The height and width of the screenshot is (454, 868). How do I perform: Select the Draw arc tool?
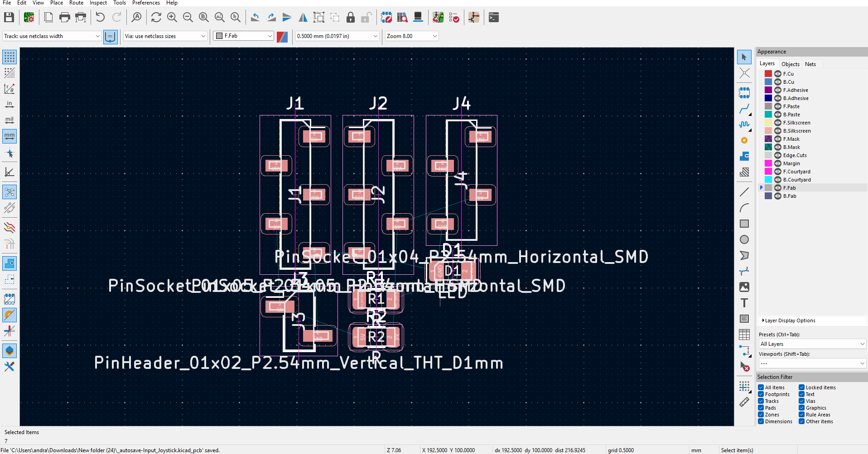point(744,208)
